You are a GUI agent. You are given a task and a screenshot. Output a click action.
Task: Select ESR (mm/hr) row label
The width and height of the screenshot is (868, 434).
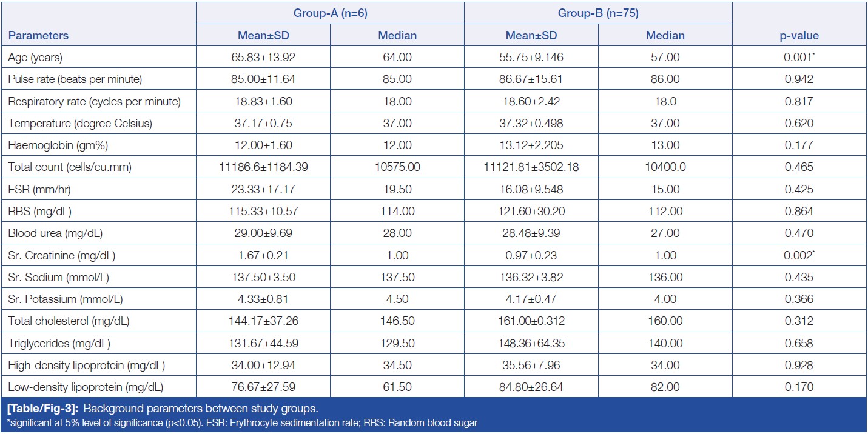tap(35, 189)
